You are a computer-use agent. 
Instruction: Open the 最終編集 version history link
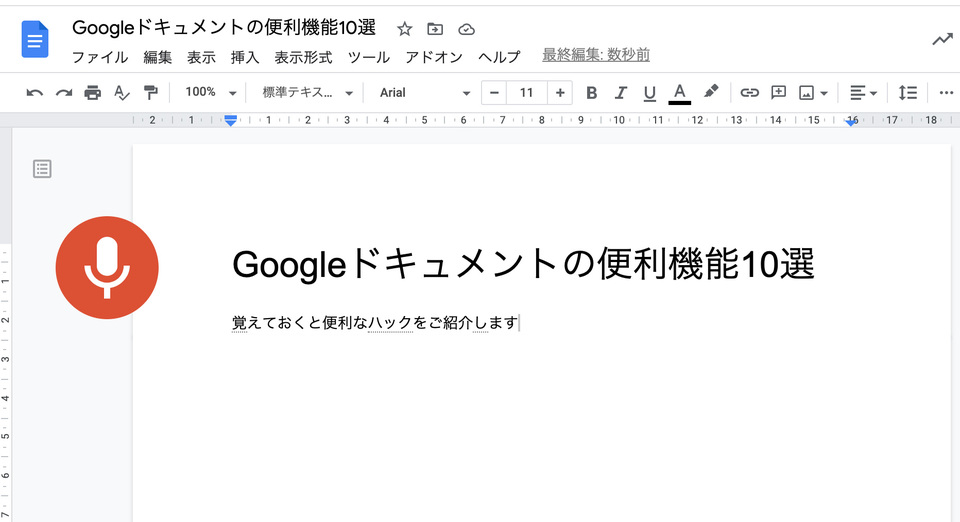coord(596,55)
